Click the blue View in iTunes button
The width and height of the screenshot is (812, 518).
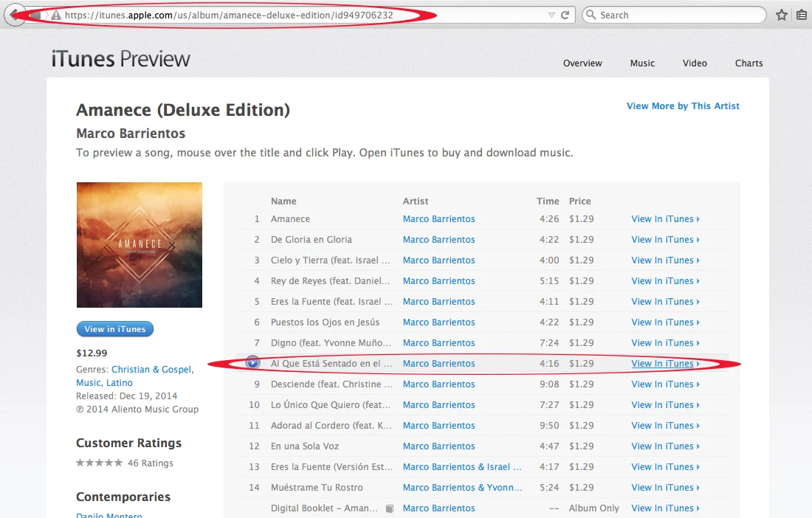[x=115, y=329]
